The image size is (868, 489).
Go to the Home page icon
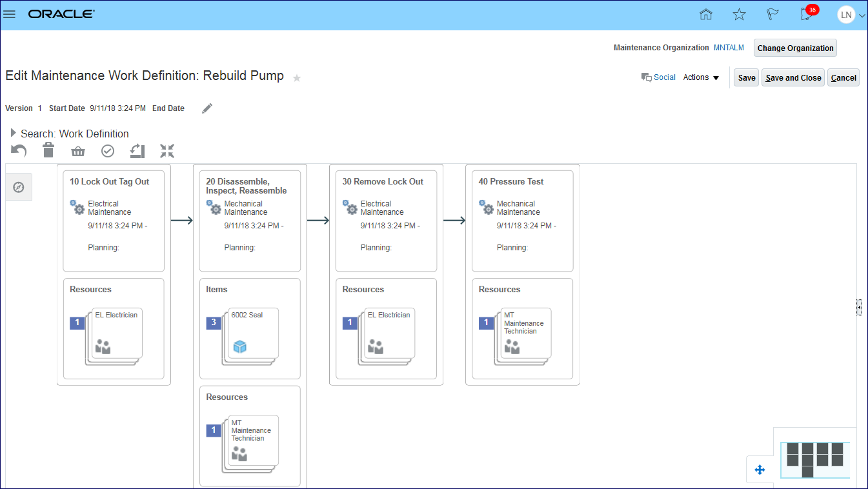[706, 14]
